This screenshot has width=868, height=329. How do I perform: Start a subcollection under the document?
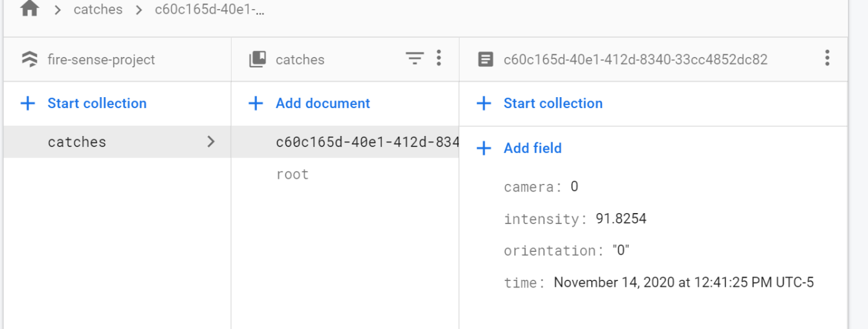[x=552, y=104]
